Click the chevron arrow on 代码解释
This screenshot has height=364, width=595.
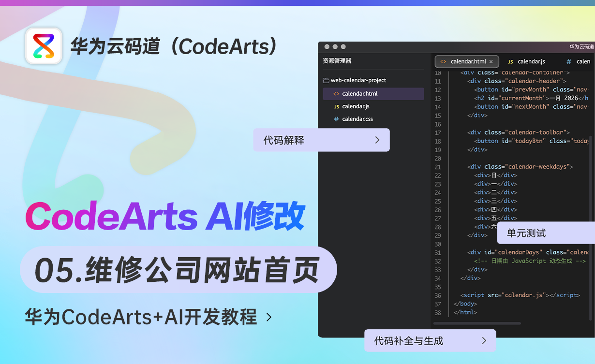[377, 140]
